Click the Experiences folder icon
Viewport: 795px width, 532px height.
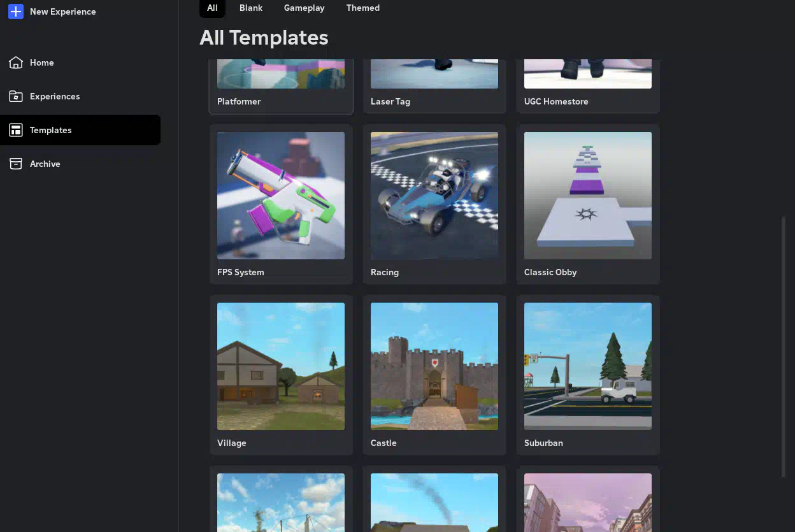click(16, 96)
